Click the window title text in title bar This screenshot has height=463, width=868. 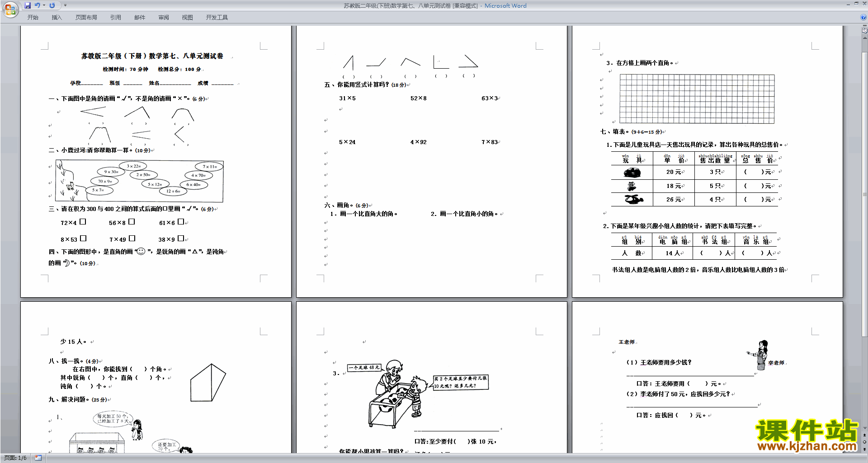click(x=435, y=5)
